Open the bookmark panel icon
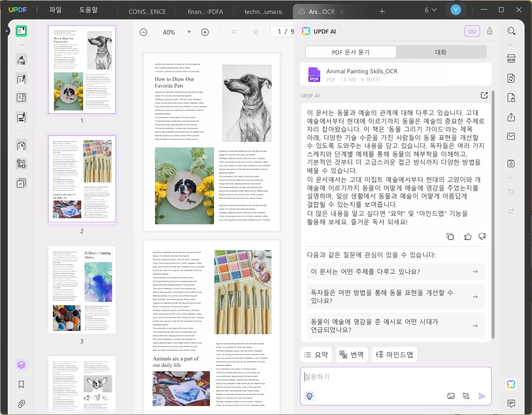 click(x=21, y=384)
